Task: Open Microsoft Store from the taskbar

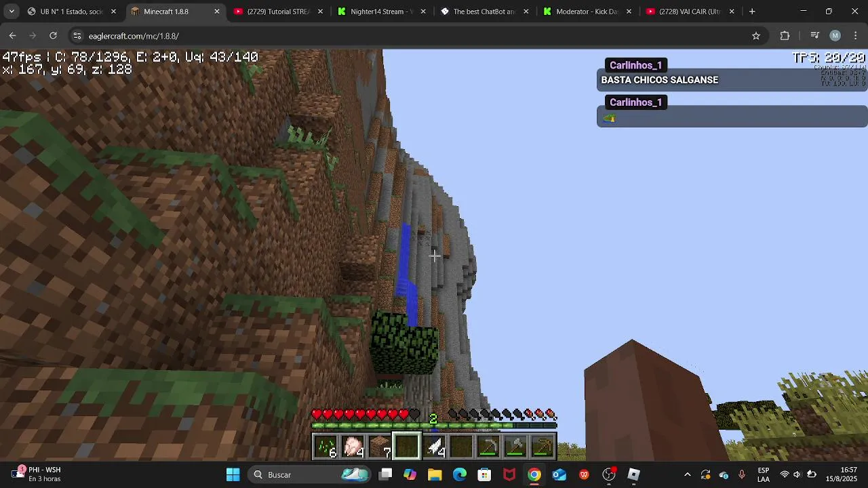Action: (484, 474)
